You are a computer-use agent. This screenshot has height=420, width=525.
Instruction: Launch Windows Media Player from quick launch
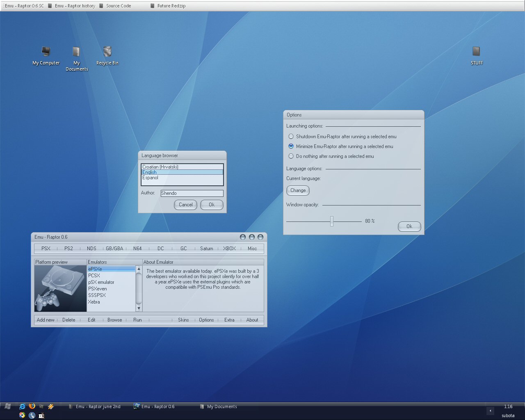(x=22, y=415)
